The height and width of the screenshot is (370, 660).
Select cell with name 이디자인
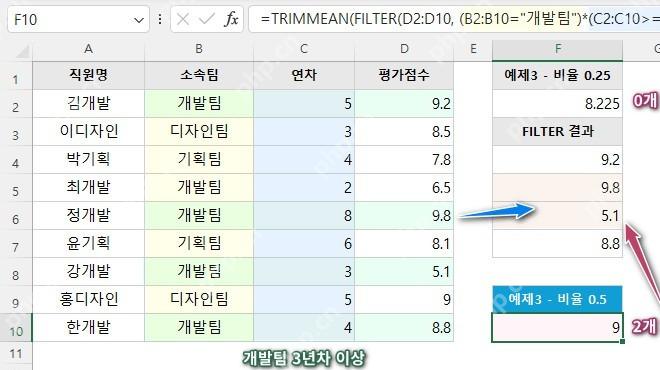[x=88, y=131]
